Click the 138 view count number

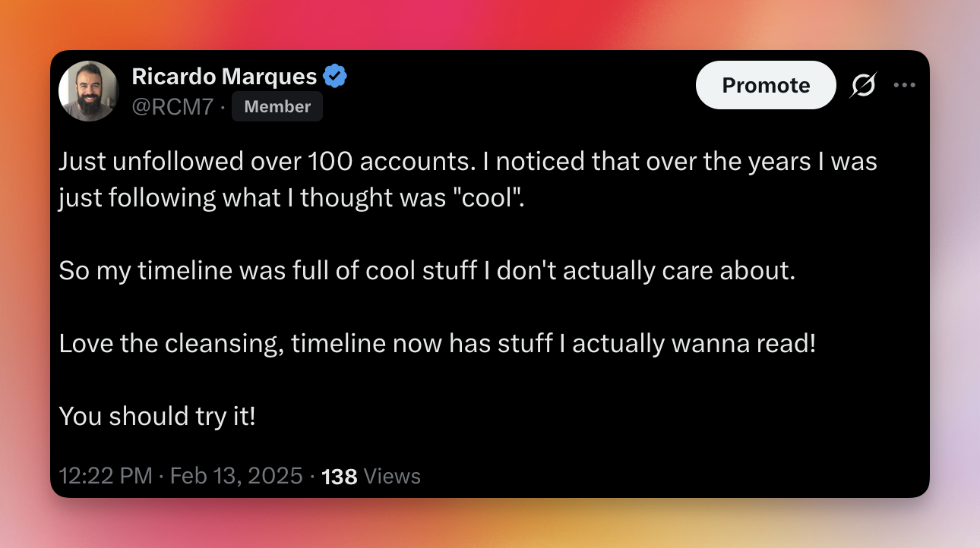pyautogui.click(x=340, y=477)
